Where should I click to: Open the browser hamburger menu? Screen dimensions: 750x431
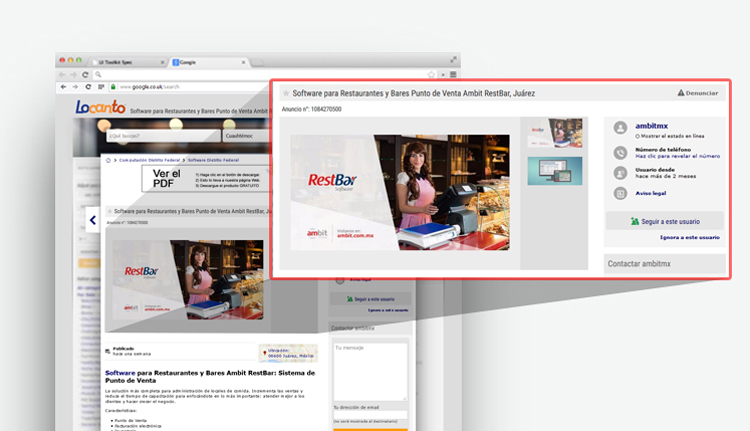click(x=453, y=75)
